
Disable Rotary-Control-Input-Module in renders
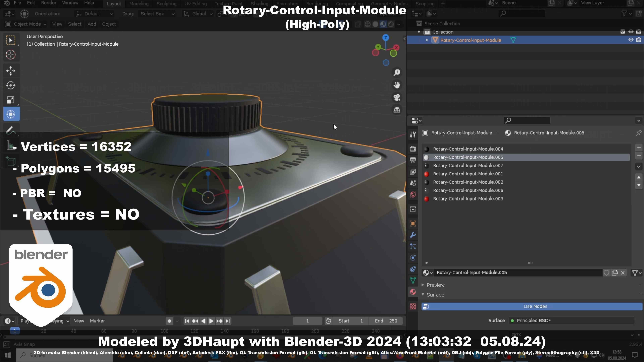click(638, 40)
